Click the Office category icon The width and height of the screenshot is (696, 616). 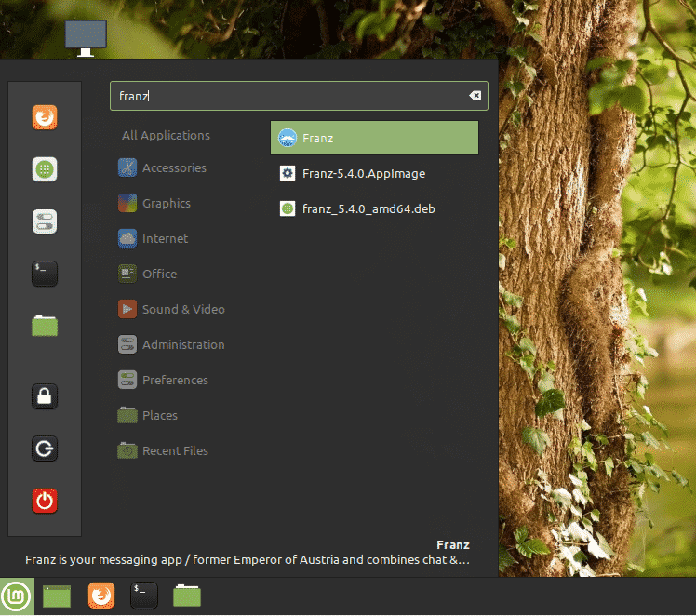tap(127, 274)
